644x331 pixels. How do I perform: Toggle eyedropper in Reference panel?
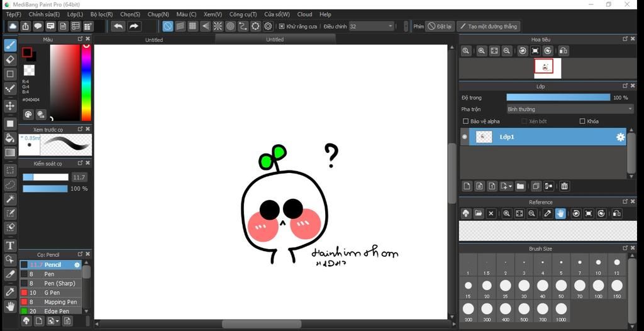click(548, 213)
